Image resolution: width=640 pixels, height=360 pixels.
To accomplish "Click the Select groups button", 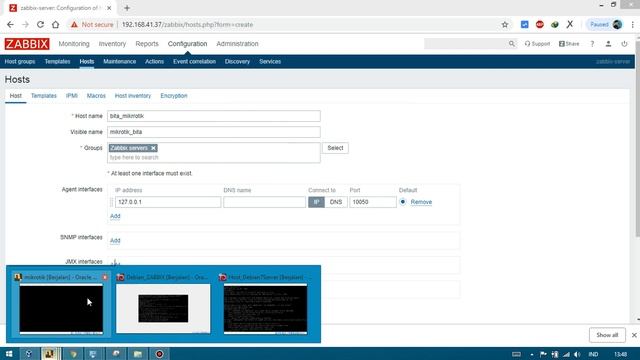I will pos(335,148).
